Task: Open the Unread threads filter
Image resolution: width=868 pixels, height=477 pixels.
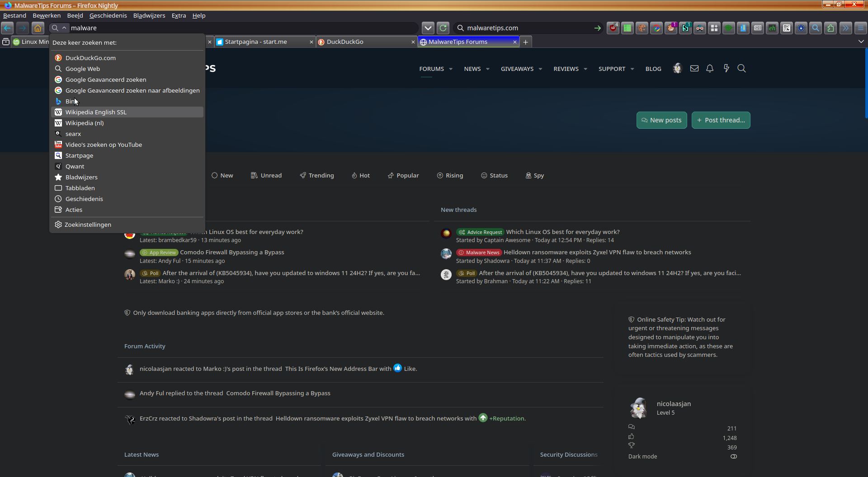Action: (x=266, y=176)
